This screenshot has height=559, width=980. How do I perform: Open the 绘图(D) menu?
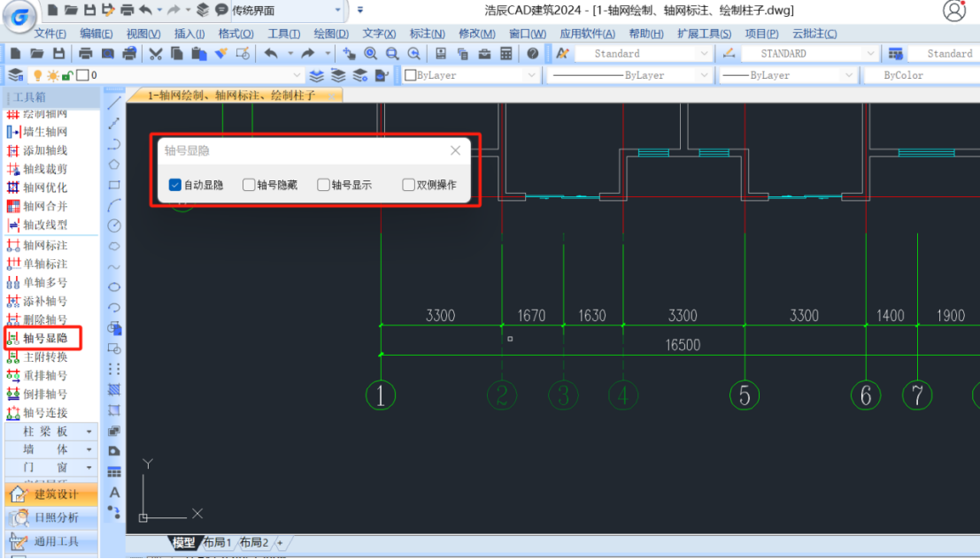click(331, 34)
